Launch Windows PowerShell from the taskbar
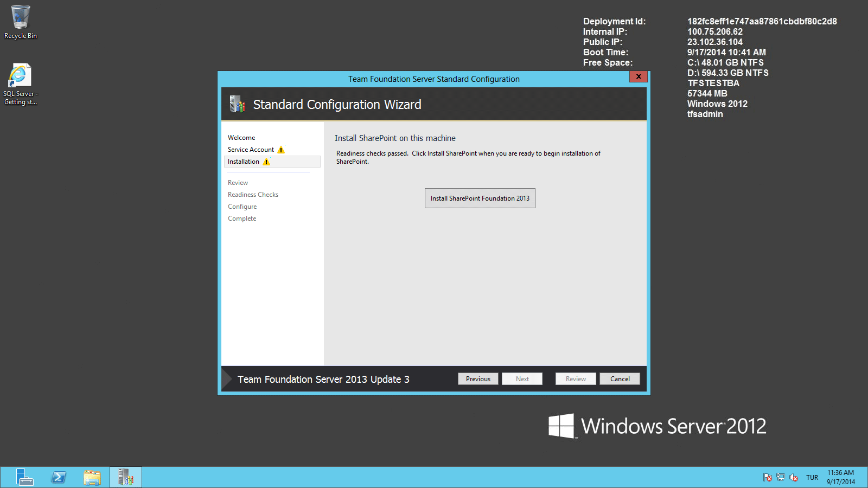868x488 pixels. 58,477
